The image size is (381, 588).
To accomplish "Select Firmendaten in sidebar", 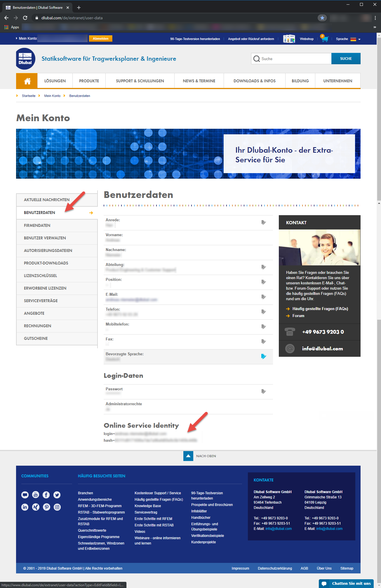I will pos(57,225).
